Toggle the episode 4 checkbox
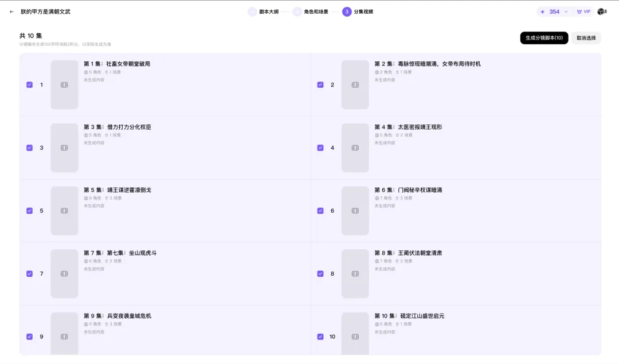 pyautogui.click(x=320, y=148)
